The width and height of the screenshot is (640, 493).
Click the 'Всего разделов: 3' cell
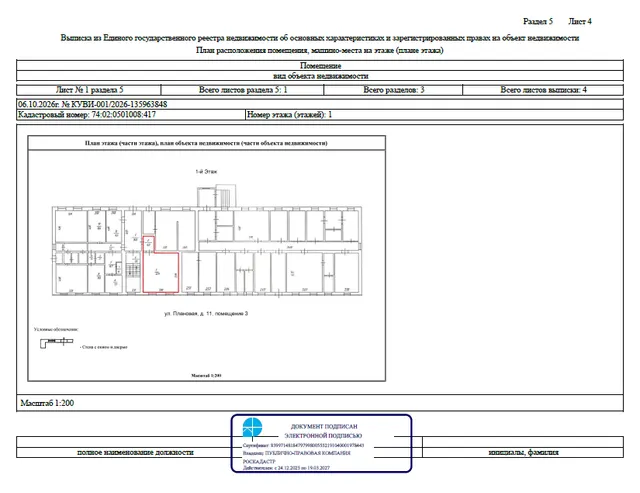coord(393,90)
